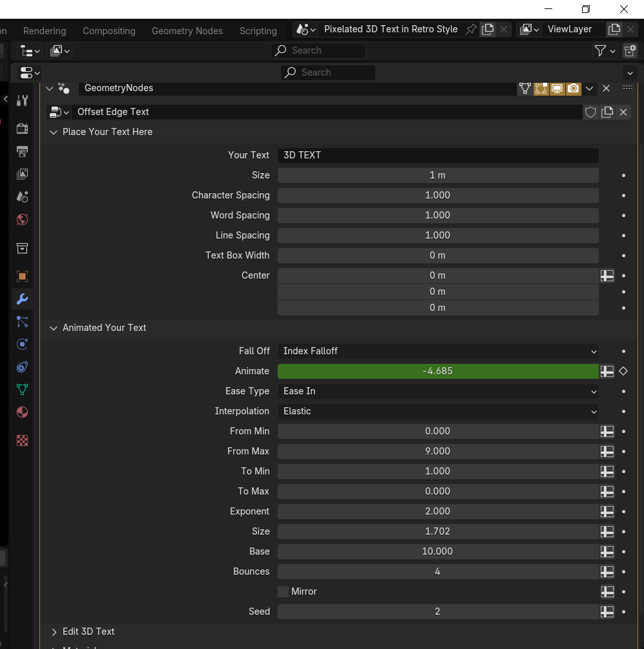Click the GeometryNodes modifier icon
The image size is (644, 649).
pyautogui.click(x=64, y=88)
